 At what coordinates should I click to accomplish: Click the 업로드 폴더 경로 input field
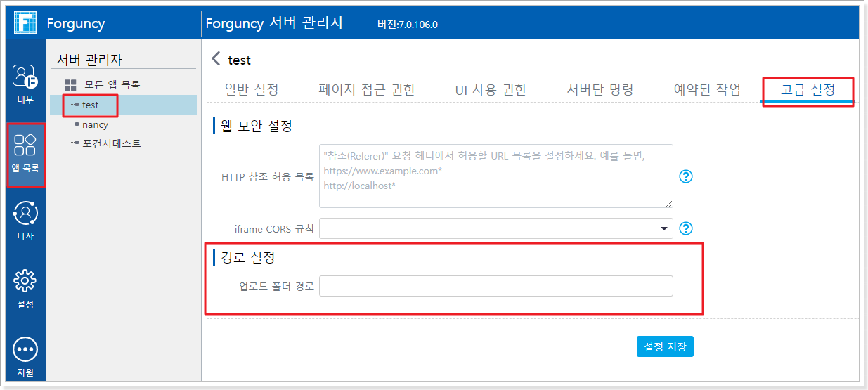tap(495, 286)
